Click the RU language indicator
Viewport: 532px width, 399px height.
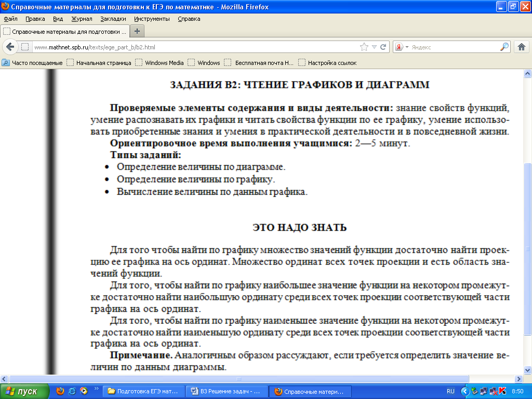point(450,391)
